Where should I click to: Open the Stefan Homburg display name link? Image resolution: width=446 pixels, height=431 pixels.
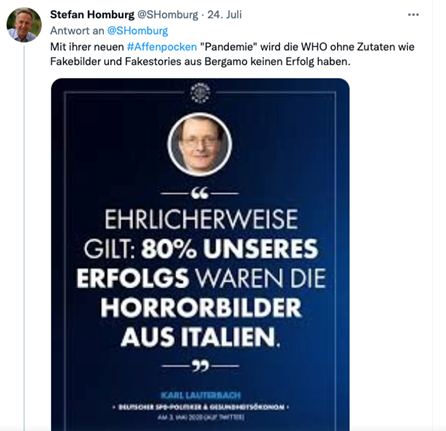click(x=92, y=15)
